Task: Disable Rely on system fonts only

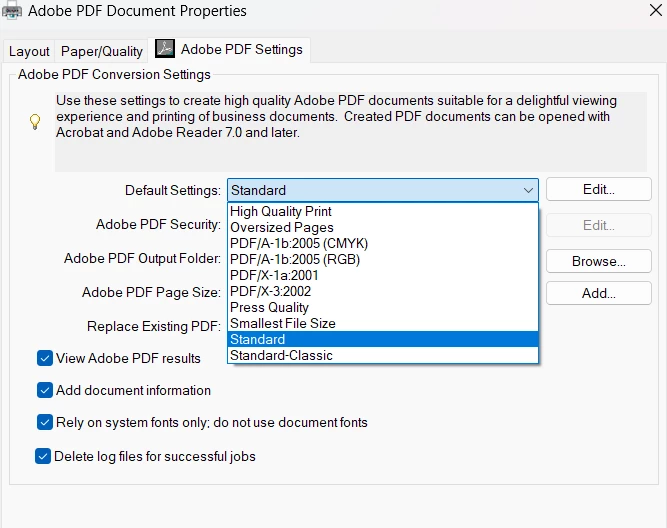Action: (x=45, y=422)
